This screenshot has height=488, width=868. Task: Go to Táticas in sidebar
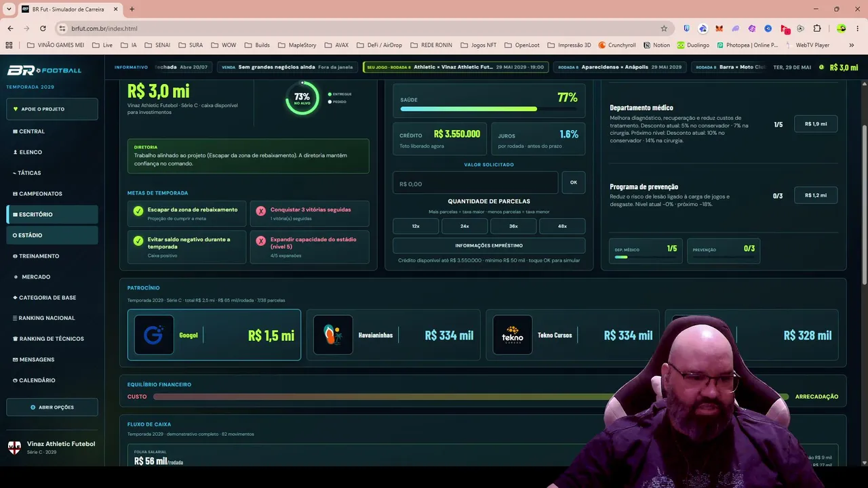tap(52, 173)
